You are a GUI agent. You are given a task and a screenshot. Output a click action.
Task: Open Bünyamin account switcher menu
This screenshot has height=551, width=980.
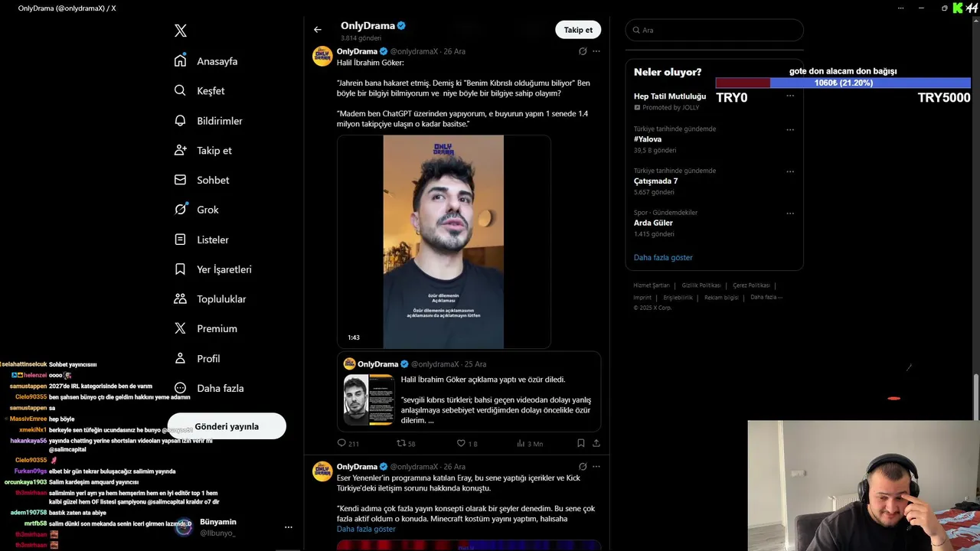(x=289, y=527)
